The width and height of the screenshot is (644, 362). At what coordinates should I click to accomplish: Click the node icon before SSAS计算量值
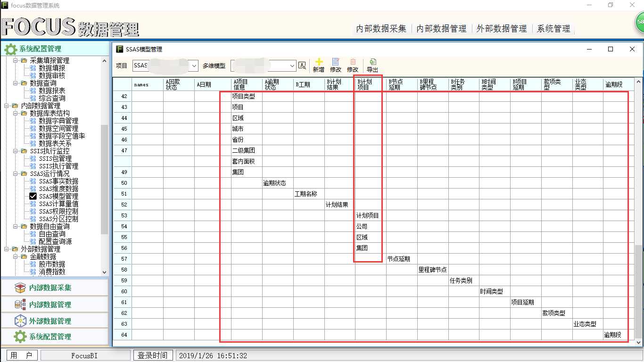click(x=33, y=204)
